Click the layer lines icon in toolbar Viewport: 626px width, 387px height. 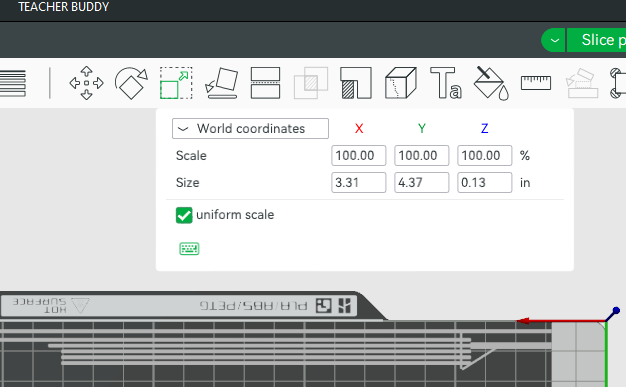13,83
